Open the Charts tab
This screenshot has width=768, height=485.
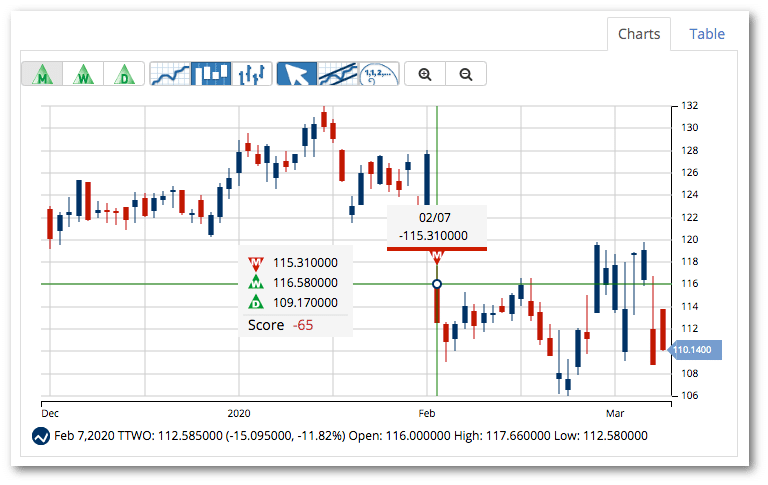tap(639, 34)
